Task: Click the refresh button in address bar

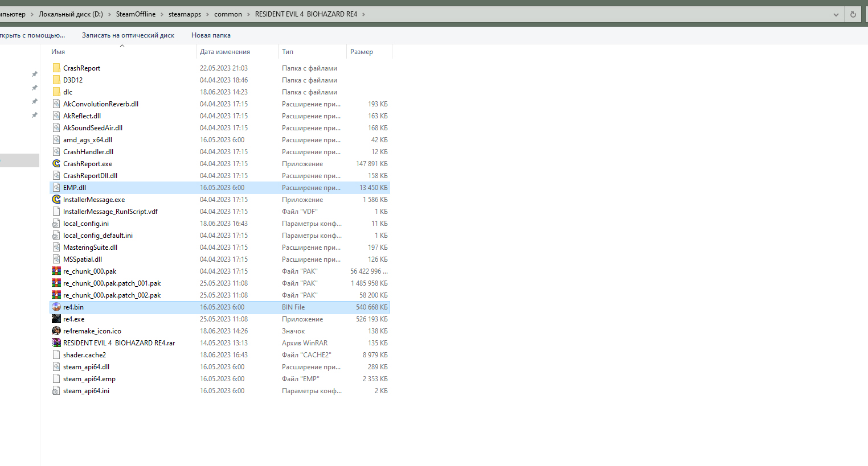Action: (x=853, y=14)
